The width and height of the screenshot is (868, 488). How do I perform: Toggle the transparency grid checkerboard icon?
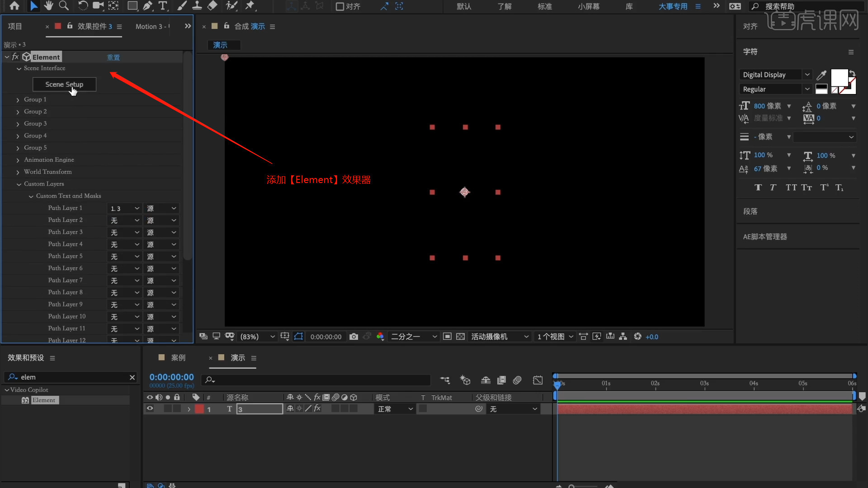(x=460, y=337)
